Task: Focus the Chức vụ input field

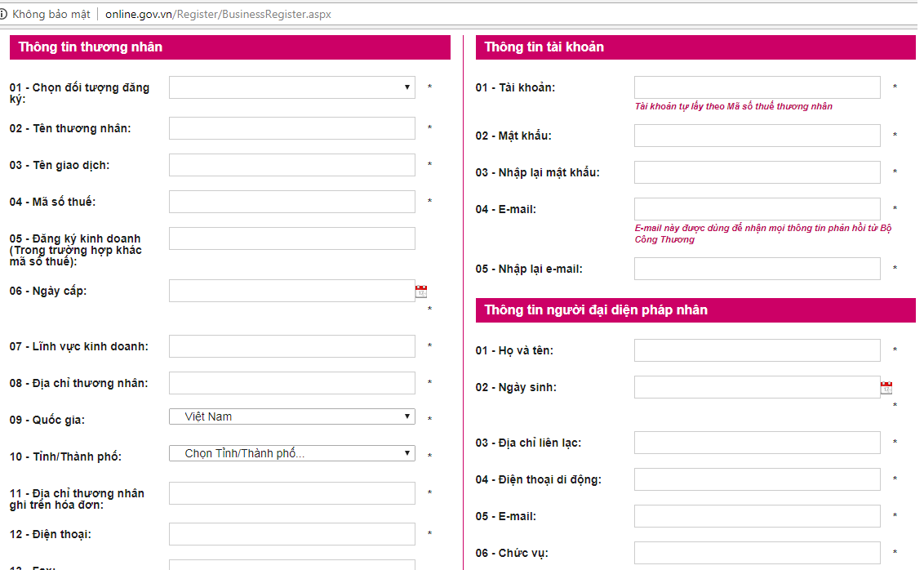Action: pos(757,553)
